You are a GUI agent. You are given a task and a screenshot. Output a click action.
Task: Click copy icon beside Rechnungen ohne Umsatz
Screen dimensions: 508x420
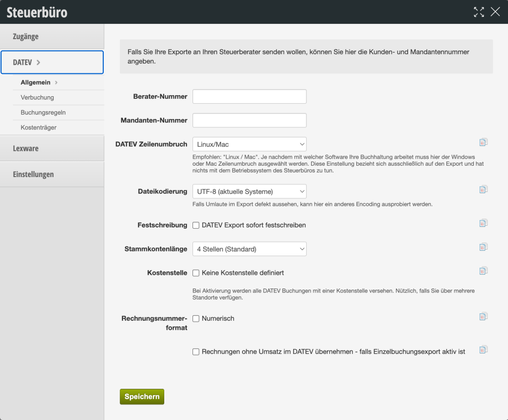pyautogui.click(x=483, y=350)
